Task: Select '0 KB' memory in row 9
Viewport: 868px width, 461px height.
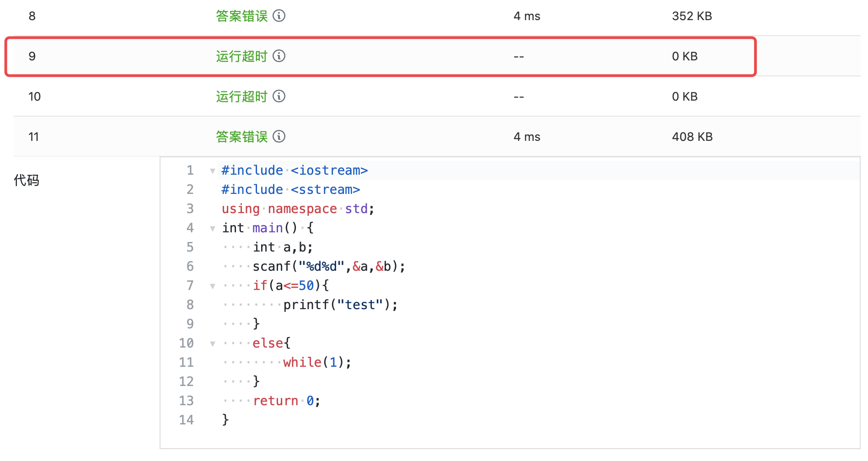Action: coord(685,56)
